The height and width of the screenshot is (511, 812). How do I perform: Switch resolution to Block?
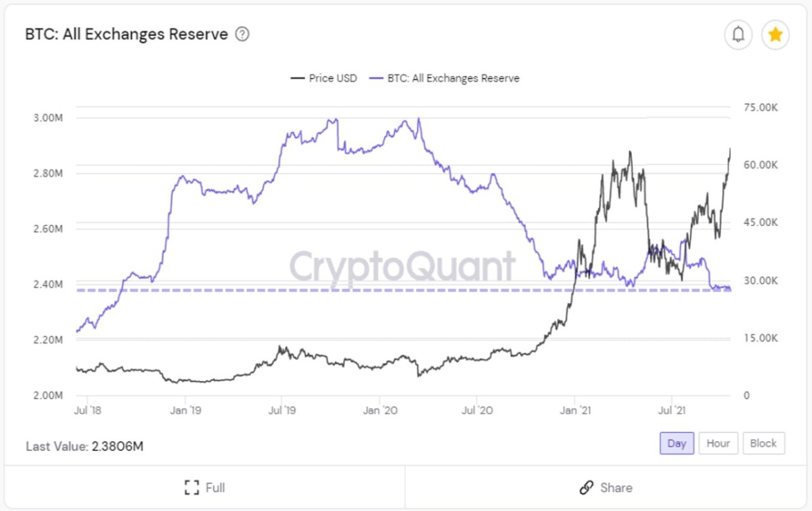[x=763, y=443]
